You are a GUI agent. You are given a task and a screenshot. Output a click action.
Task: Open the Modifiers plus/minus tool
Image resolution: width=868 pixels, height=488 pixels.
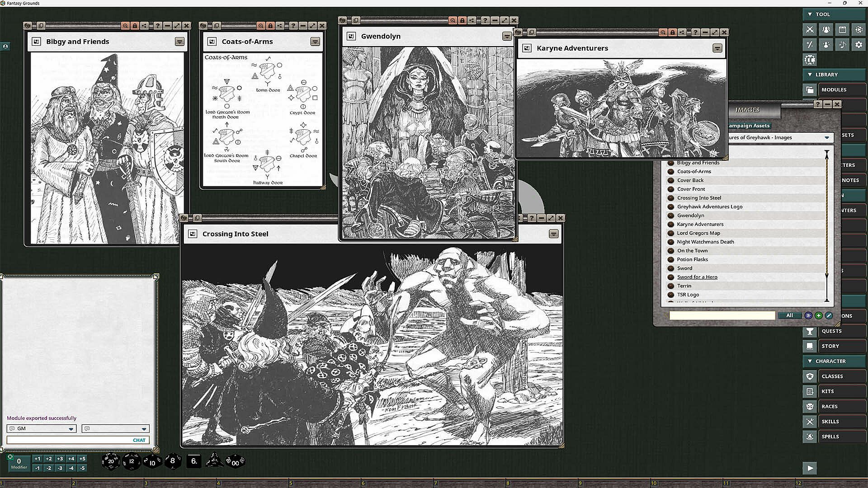click(x=810, y=45)
